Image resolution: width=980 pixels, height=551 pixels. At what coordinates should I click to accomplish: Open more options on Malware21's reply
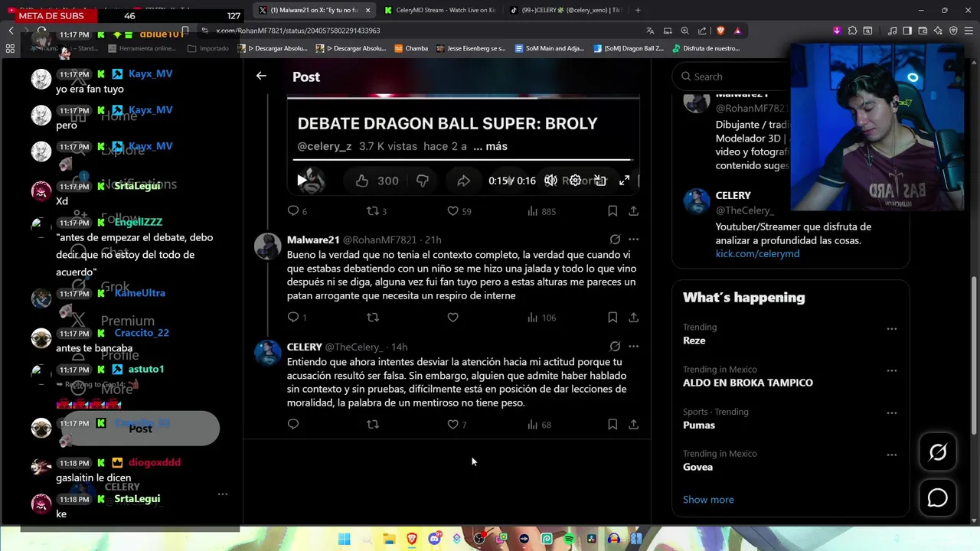pos(633,240)
